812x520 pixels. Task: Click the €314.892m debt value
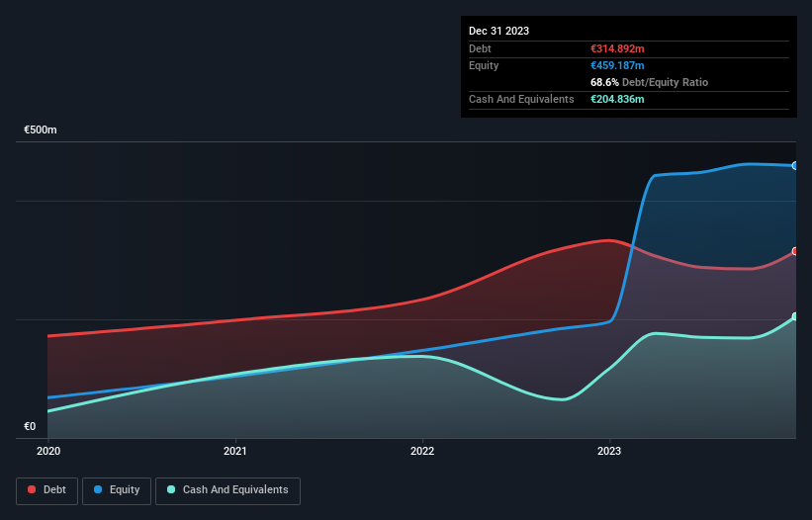click(617, 48)
